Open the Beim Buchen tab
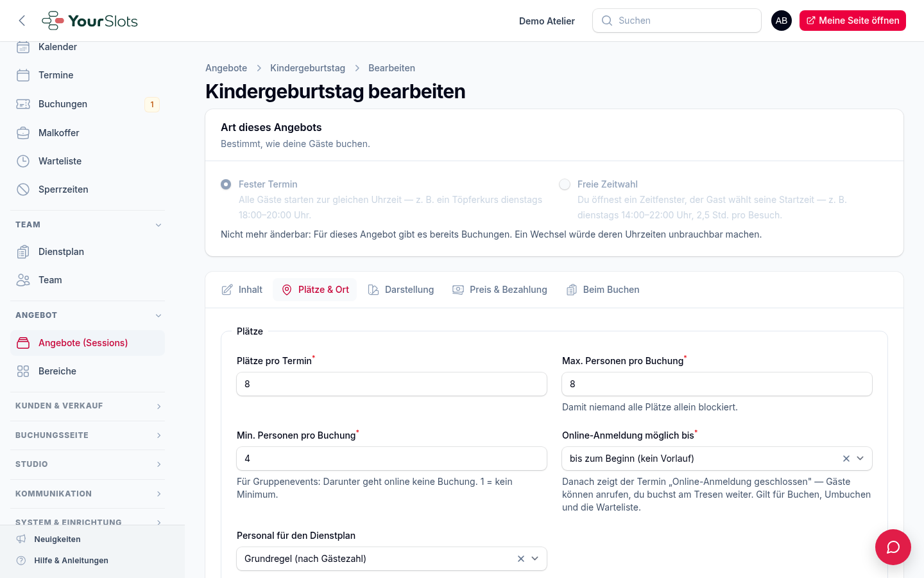This screenshot has height=578, width=924. (603, 290)
